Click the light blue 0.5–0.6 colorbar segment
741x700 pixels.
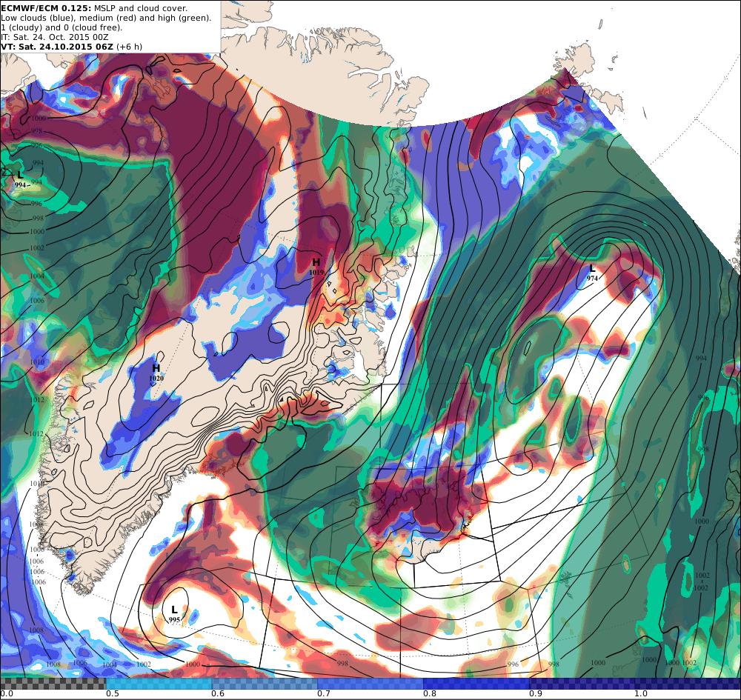[159, 684]
